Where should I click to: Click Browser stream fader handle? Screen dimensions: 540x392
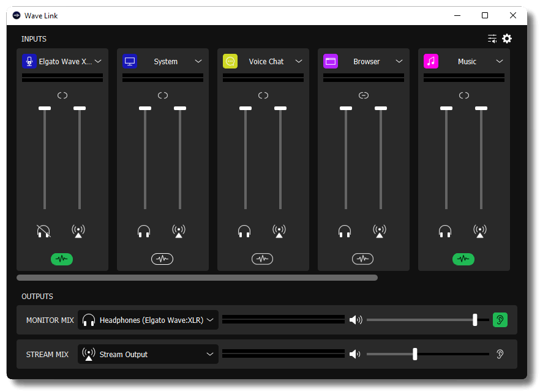pyautogui.click(x=381, y=108)
